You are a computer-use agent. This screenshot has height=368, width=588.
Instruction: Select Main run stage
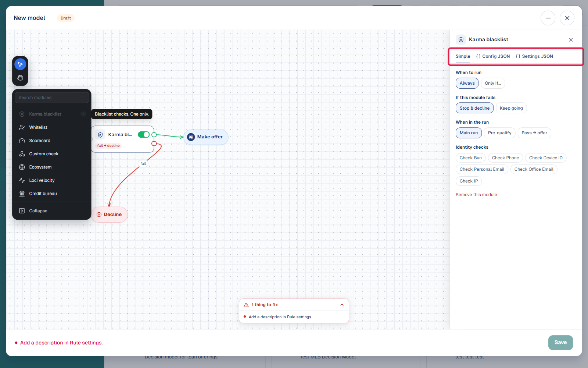pyautogui.click(x=469, y=133)
